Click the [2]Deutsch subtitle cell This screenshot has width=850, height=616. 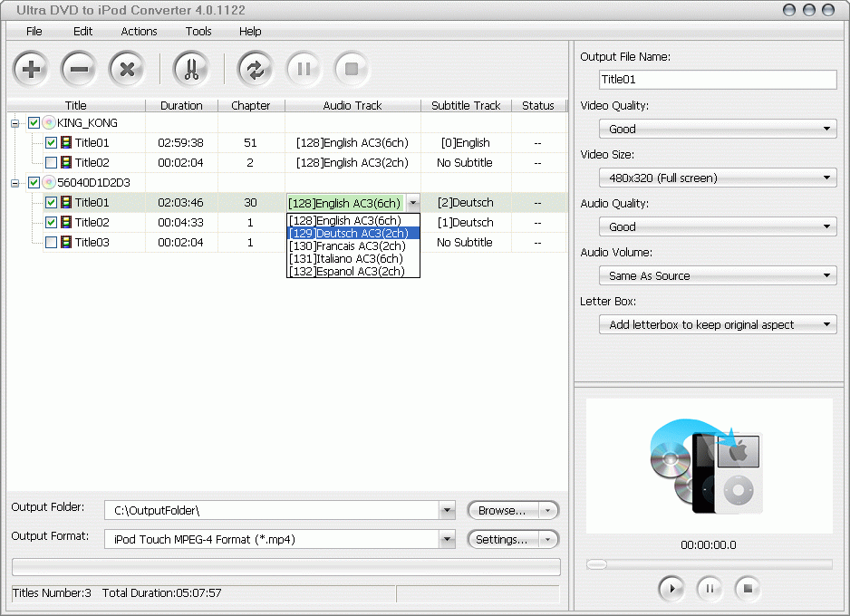click(466, 203)
